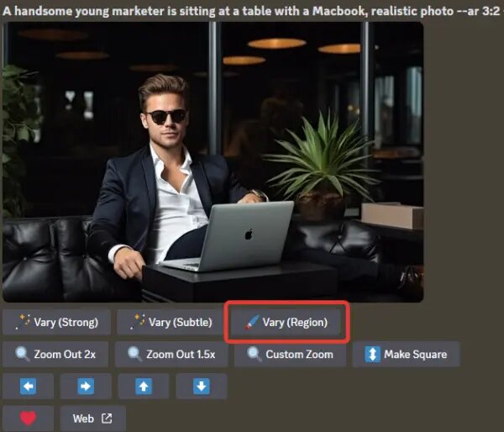Viewport: 504px width, 432px height.
Task: Choose Zoom Out 2x
Action: click(x=55, y=354)
